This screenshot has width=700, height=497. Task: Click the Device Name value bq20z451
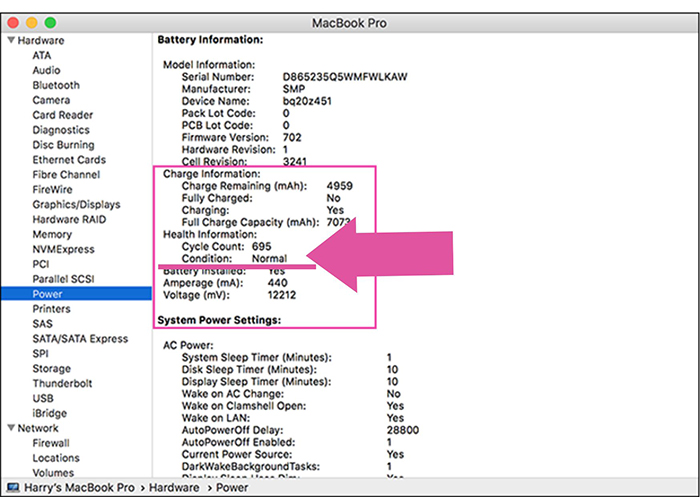click(307, 101)
